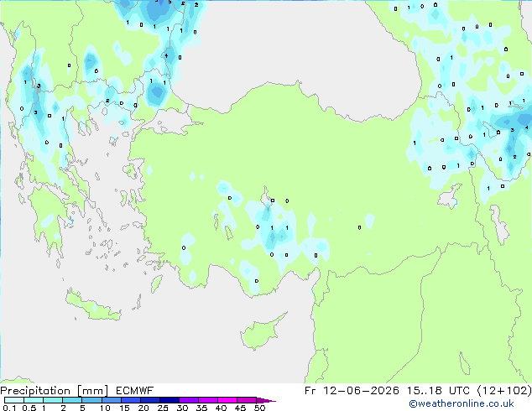Click the date Fr 12-06-2026
Image resolution: width=532 pixels, height=411 pixels.
(352, 391)
